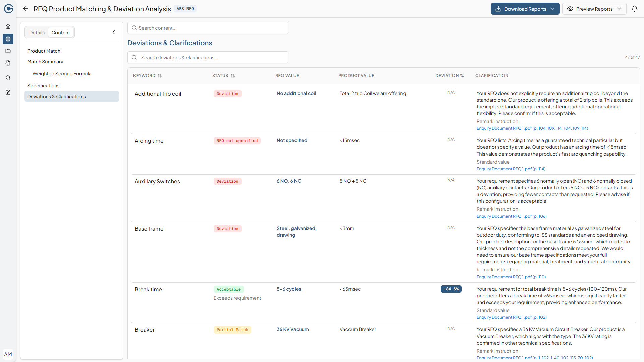
Task: Select the edit pencil icon in the sidebar
Action: click(8, 93)
